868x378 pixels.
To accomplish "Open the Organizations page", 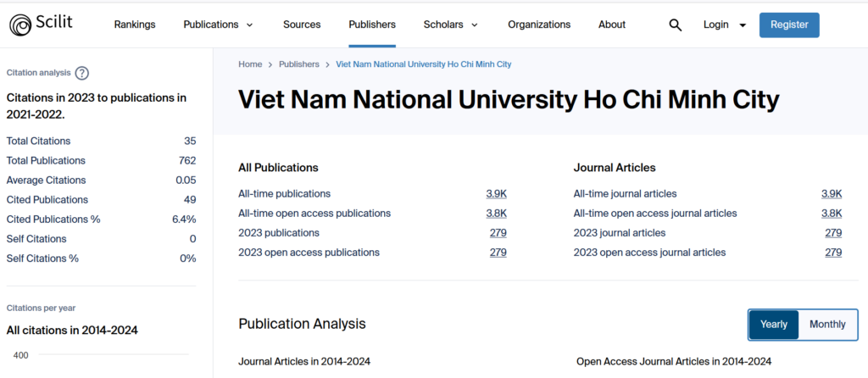I will coord(539,25).
